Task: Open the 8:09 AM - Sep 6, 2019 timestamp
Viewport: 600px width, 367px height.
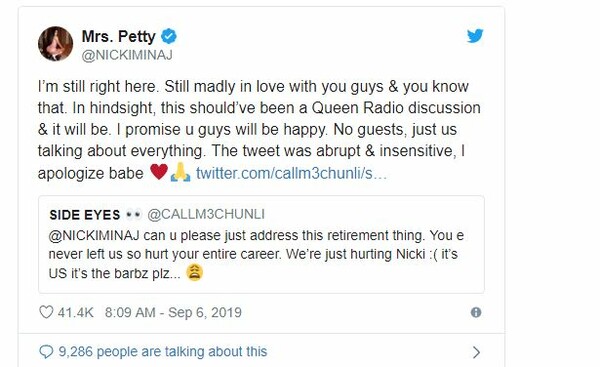Action: point(173,312)
